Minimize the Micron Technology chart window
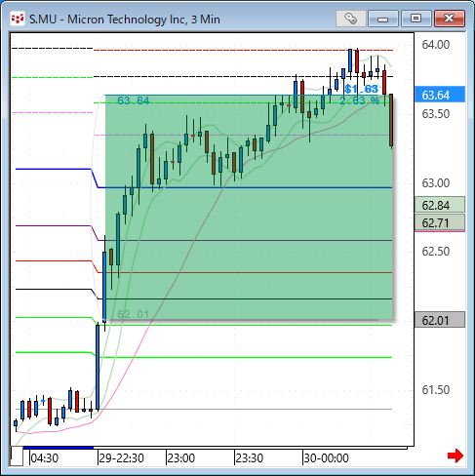 pos(383,19)
